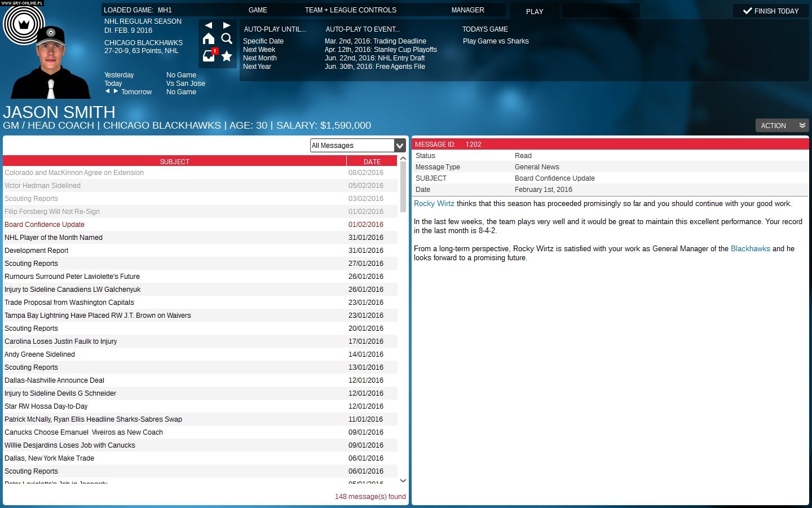Sort messages by the DATE column header
The height and width of the screenshot is (508, 812).
[x=372, y=161]
